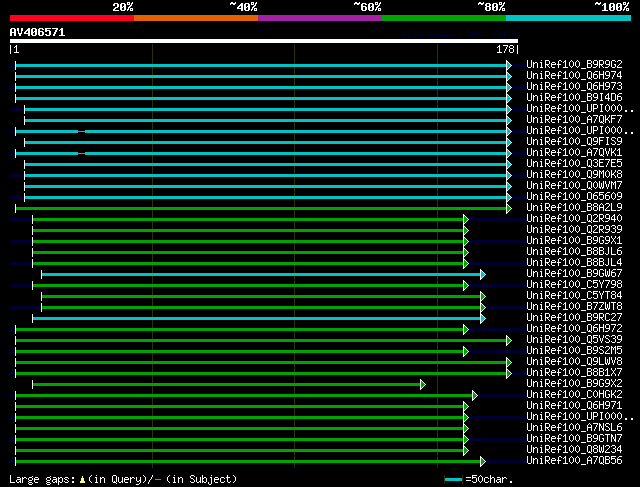Viewport: 640px width, 487px height.
Task: Select the UniRef100_Q2R940 label
Action: [574, 219]
